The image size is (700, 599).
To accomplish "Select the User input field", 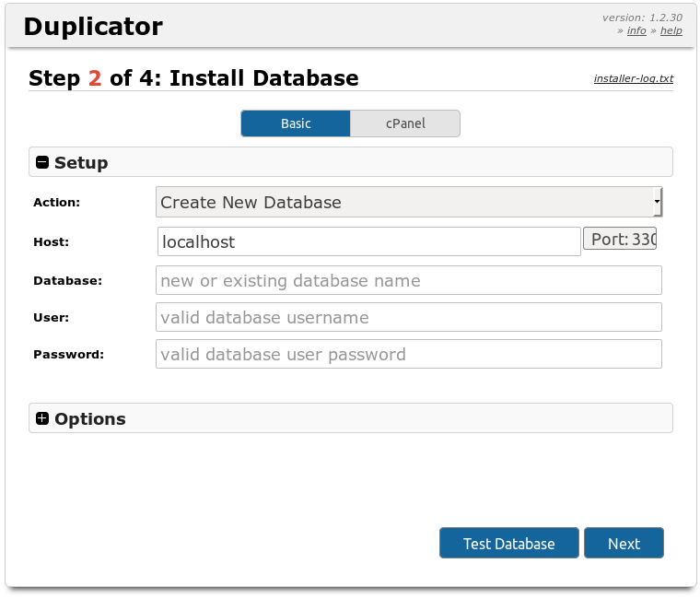I will pyautogui.click(x=409, y=317).
